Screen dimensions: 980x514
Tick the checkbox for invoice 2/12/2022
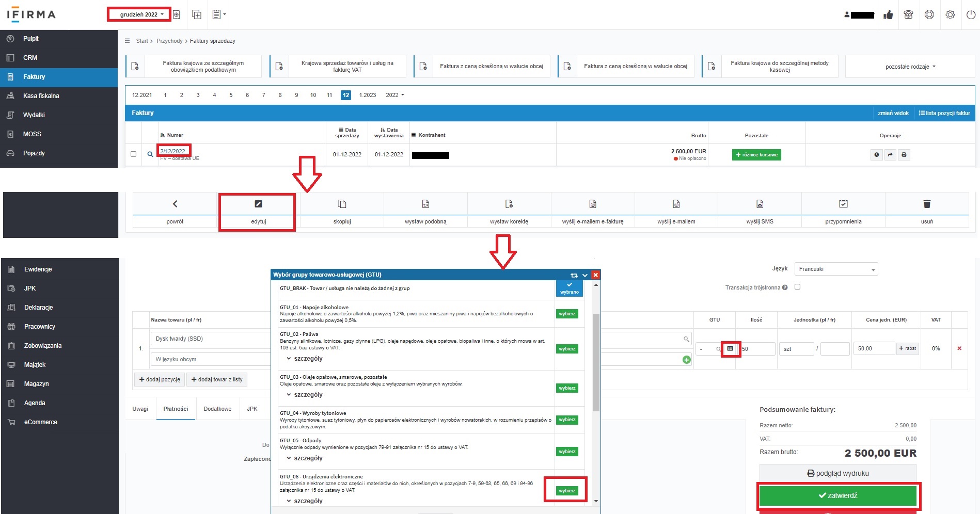click(134, 154)
